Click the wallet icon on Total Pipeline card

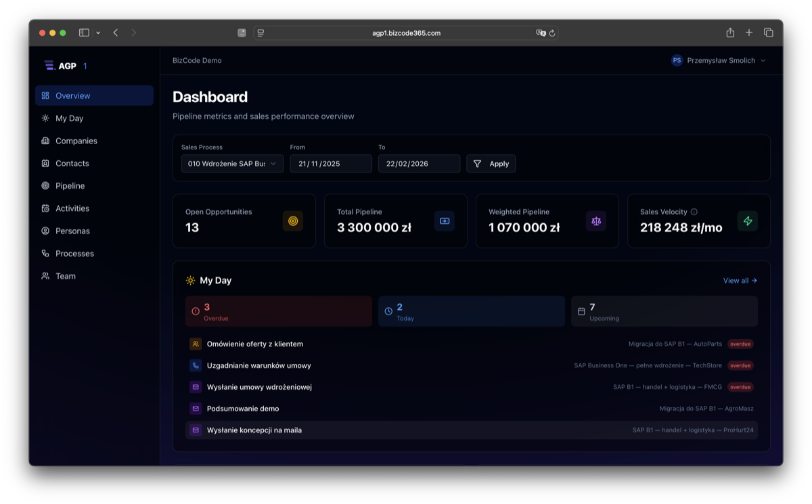pyautogui.click(x=444, y=221)
